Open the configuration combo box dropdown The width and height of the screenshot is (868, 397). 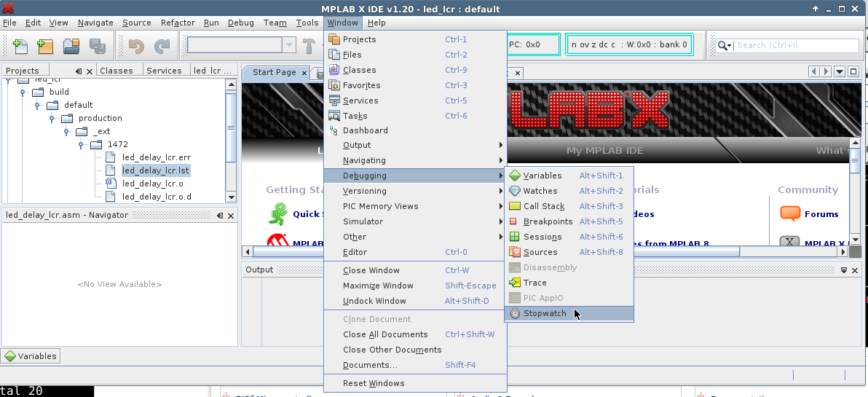[290, 45]
